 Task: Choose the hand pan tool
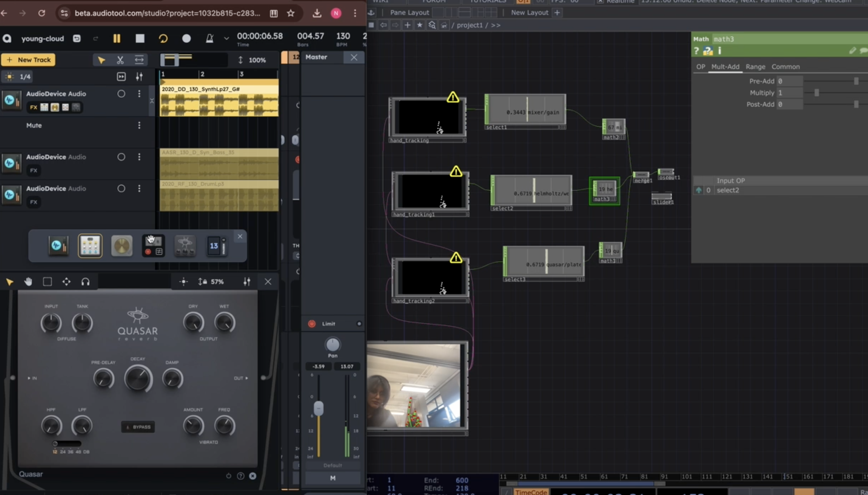click(x=28, y=282)
